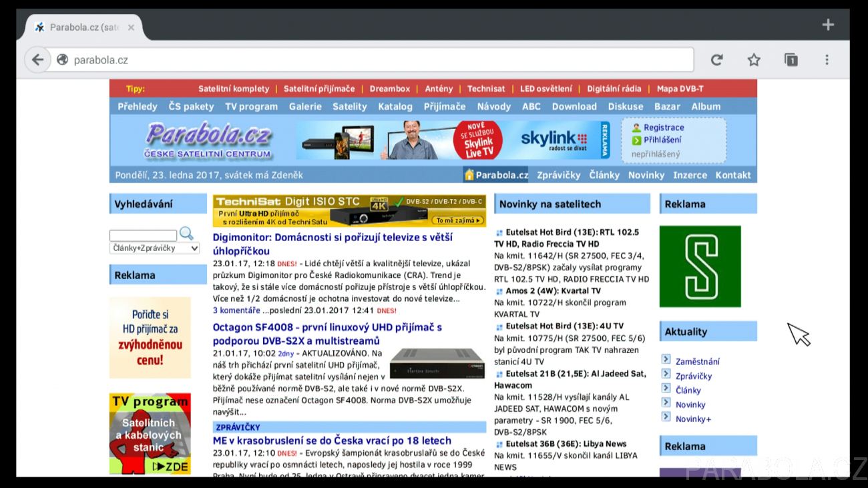Viewport: 868px width, 488px height.
Task: Click the globe icon in the address bar
Action: (x=62, y=59)
